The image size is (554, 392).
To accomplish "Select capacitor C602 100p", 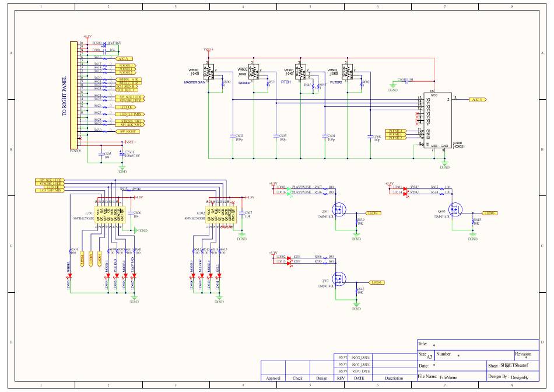I will [x=233, y=135].
